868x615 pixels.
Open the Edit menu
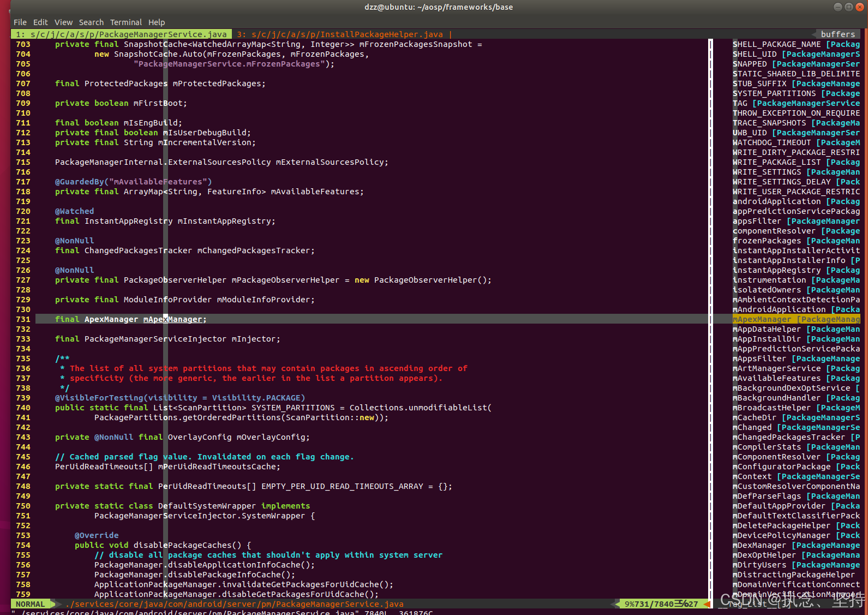(40, 22)
